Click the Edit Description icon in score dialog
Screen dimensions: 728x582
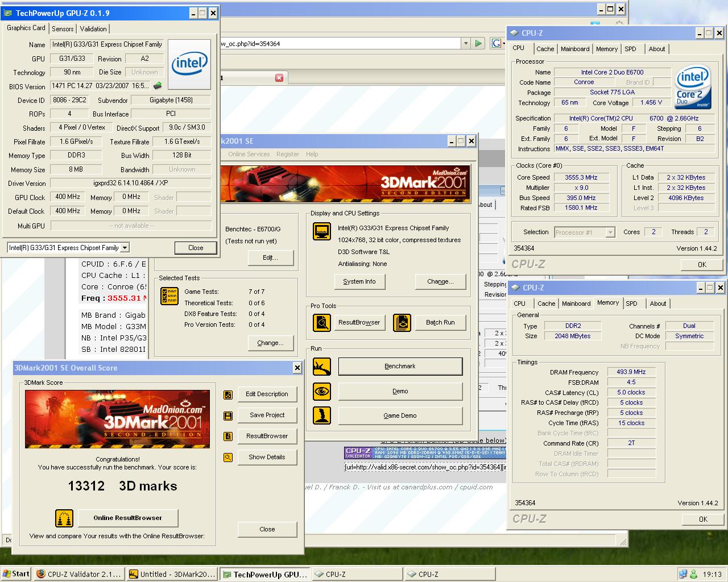coord(228,394)
